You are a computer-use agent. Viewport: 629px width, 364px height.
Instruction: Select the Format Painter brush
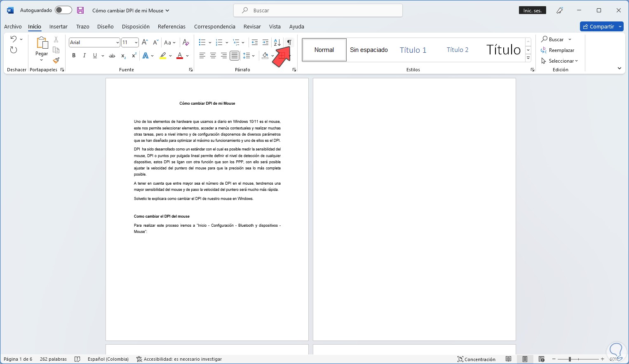coord(56,60)
